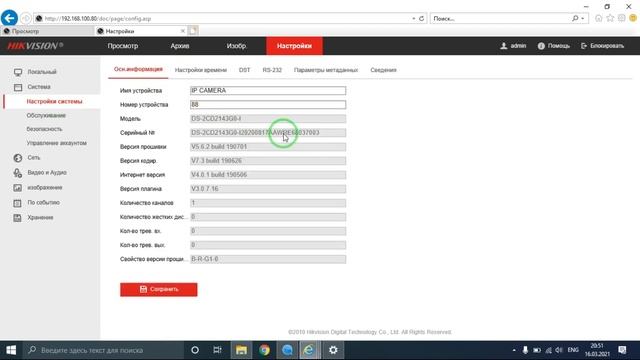Viewport: 640px width, 360px height.
Task: Open Помощь help link
Action: coord(553,46)
